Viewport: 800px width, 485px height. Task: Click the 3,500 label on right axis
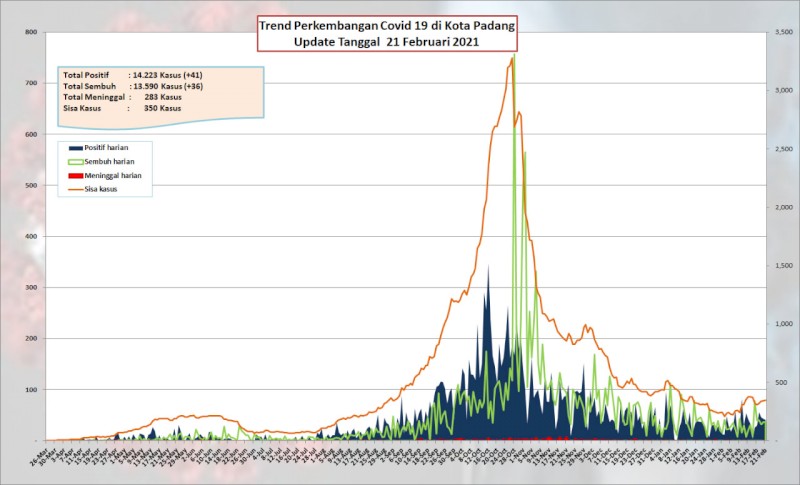coord(783,32)
